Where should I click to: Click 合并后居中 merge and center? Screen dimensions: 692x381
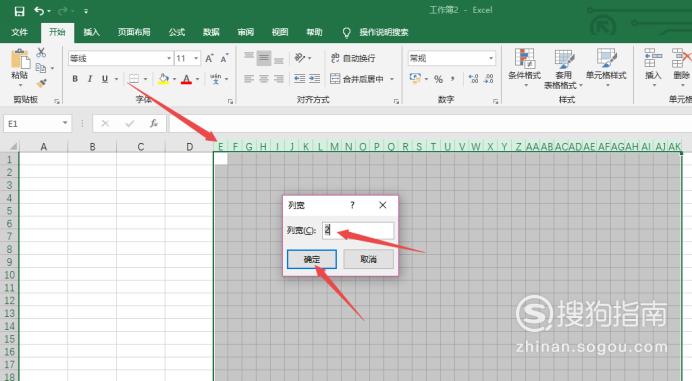click(x=357, y=79)
